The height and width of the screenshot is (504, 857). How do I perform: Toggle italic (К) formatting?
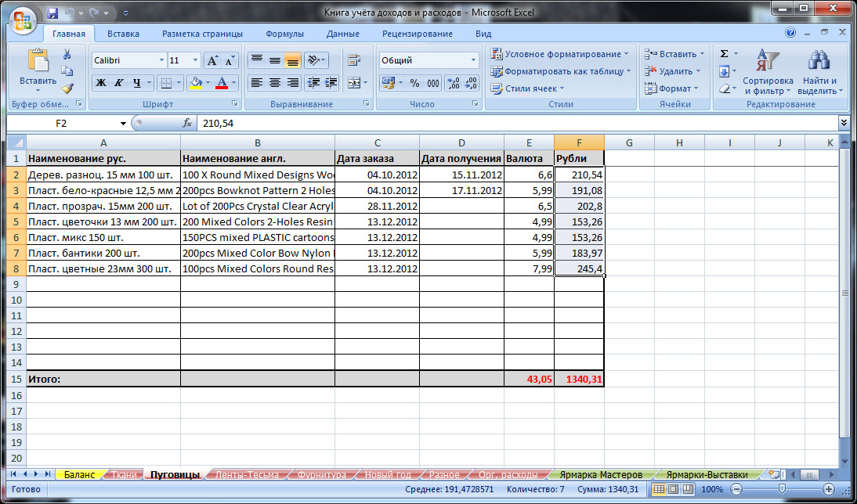point(119,83)
